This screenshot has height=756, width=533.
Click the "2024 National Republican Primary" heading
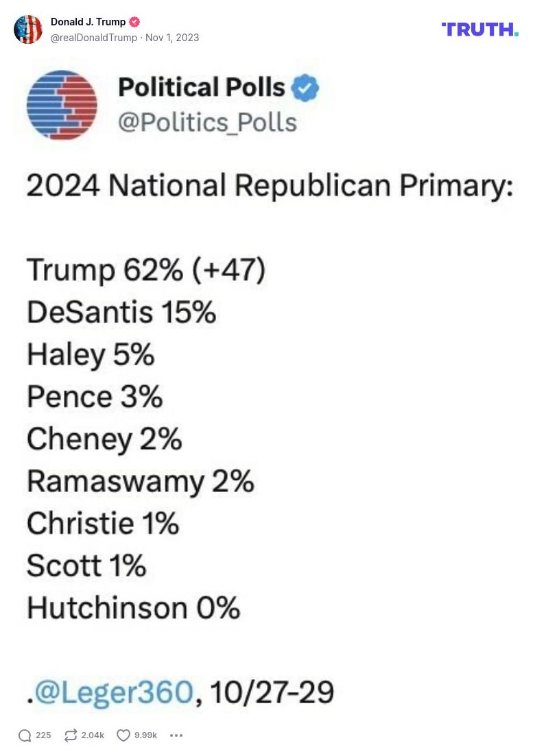[x=270, y=186]
